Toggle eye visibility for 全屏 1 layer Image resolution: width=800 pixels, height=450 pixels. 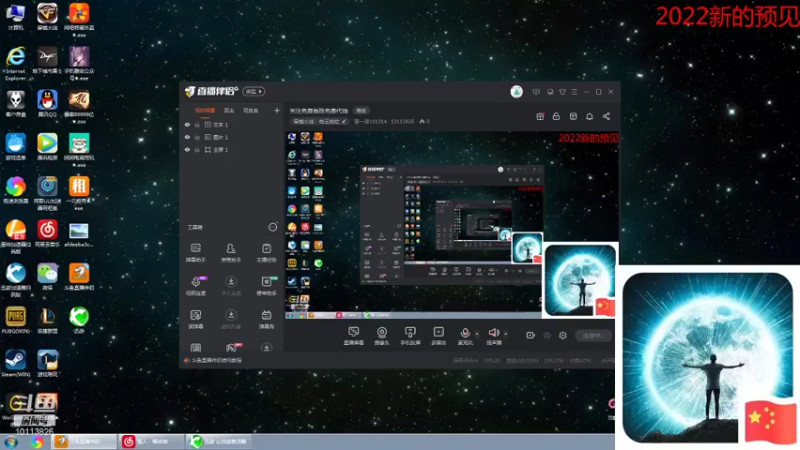[187, 149]
